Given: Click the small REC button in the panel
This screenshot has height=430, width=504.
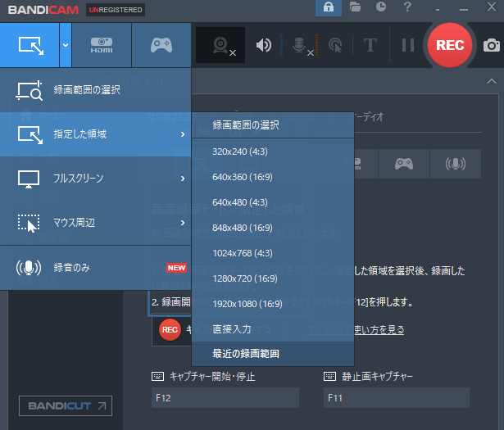Looking at the screenshot, I should point(170,330).
